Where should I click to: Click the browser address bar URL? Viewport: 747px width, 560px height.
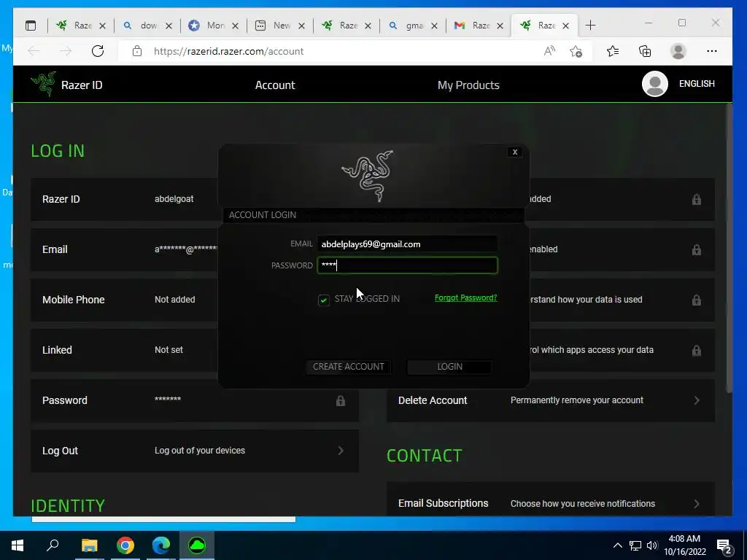tap(228, 51)
